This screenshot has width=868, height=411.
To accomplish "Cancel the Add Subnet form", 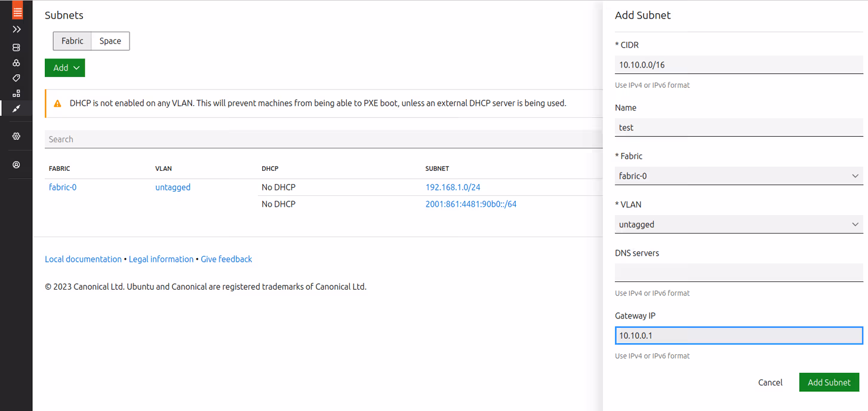I will tap(770, 382).
